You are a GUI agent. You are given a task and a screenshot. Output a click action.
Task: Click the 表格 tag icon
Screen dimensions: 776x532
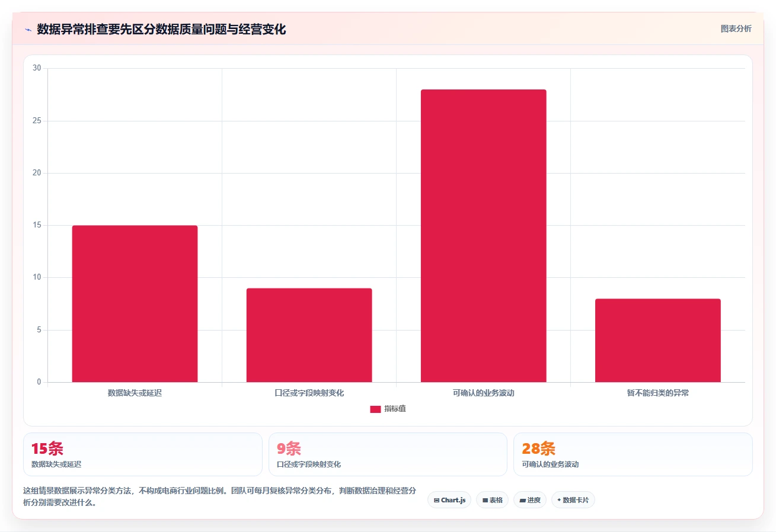click(x=485, y=501)
